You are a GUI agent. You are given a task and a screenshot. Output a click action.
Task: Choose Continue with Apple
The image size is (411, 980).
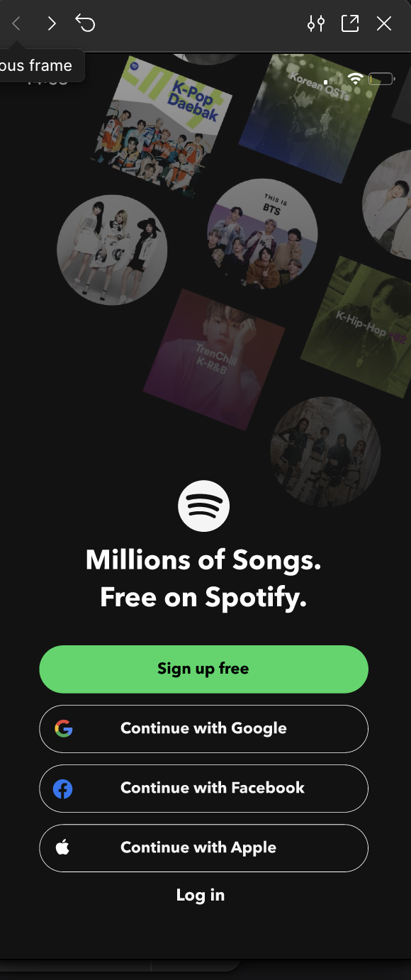[x=203, y=847]
